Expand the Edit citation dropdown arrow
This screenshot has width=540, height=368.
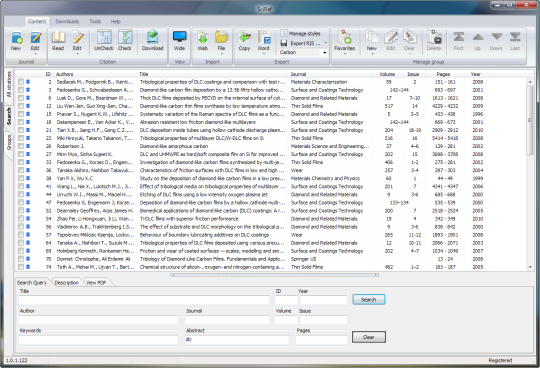(x=77, y=54)
